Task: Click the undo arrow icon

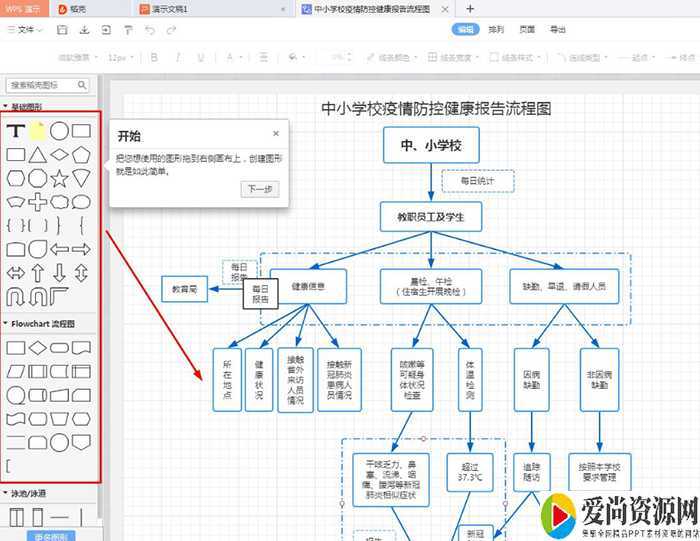Action: click(x=149, y=30)
